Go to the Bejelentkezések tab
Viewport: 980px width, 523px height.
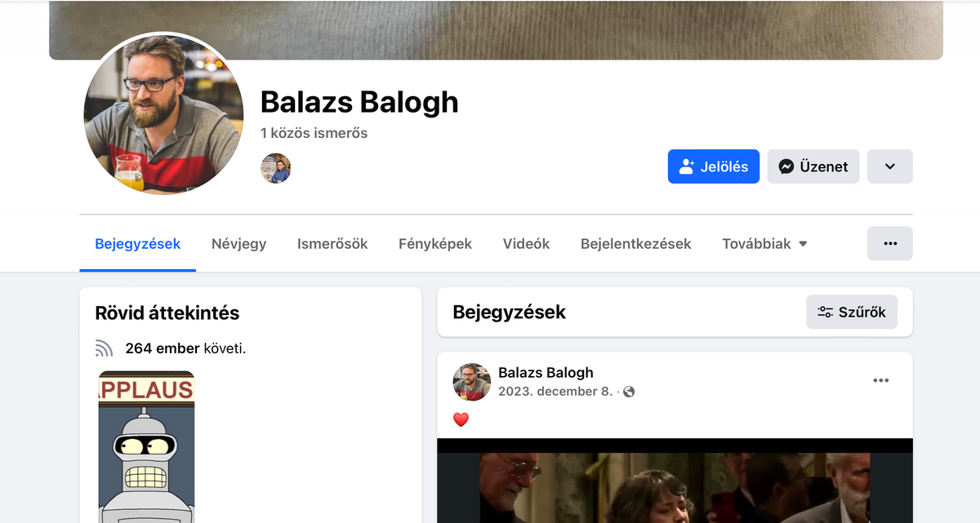(x=636, y=243)
